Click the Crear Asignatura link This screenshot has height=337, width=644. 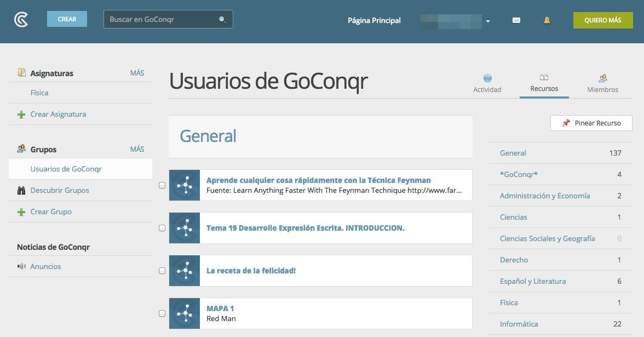pos(58,114)
